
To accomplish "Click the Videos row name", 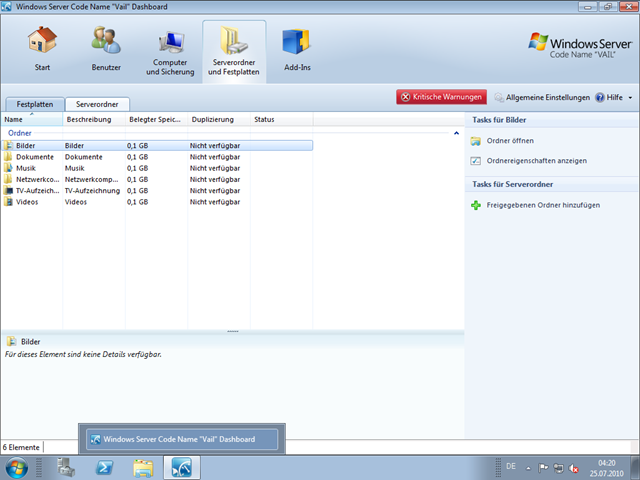I will pos(27,202).
